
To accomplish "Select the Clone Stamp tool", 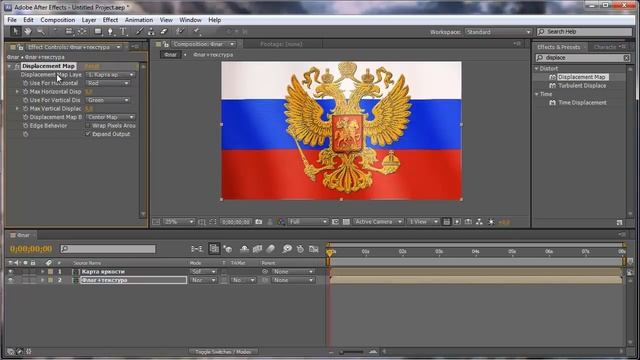I will [151, 31].
